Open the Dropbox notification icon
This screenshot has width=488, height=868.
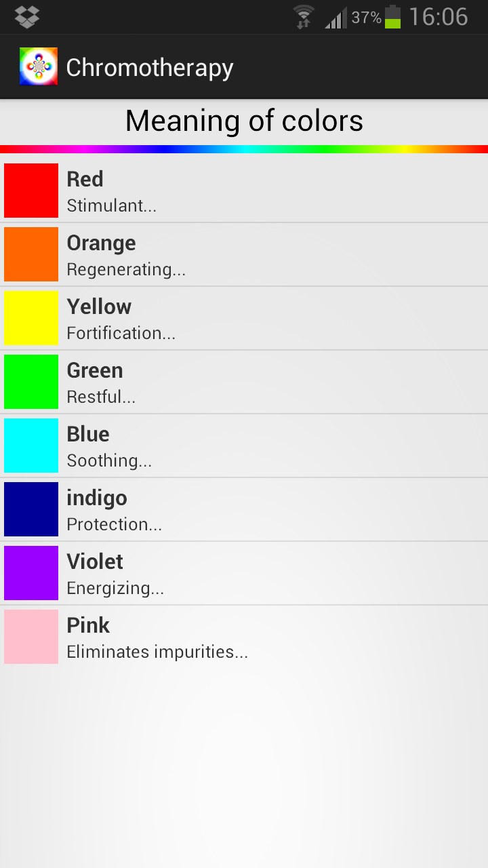point(27,16)
